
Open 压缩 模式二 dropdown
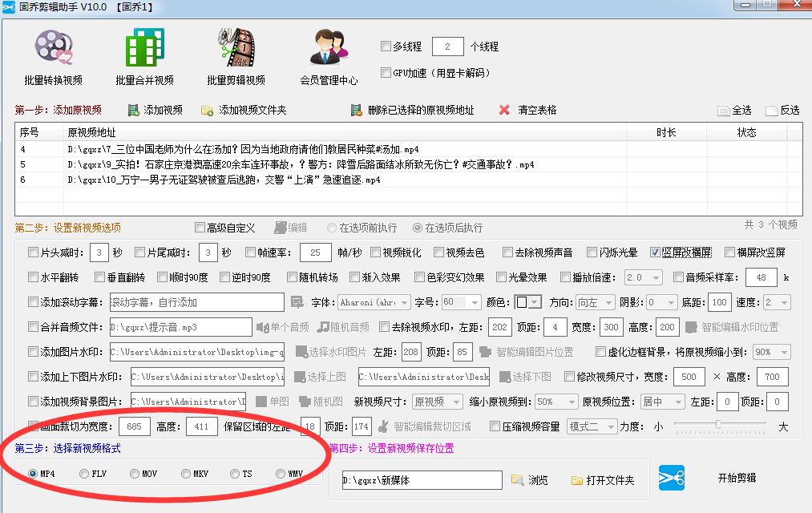(x=592, y=426)
